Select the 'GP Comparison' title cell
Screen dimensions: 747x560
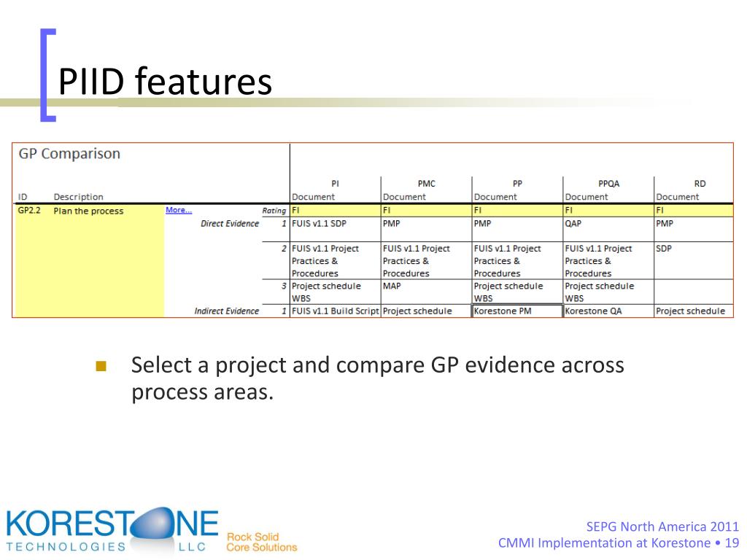tap(69, 154)
